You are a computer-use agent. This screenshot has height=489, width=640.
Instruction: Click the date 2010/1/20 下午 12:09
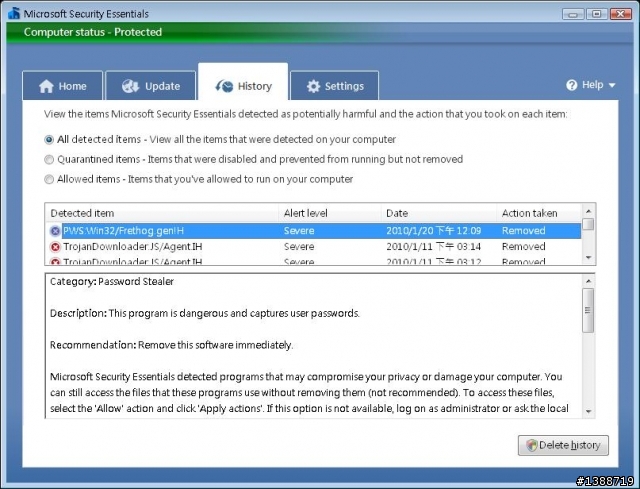(x=433, y=231)
